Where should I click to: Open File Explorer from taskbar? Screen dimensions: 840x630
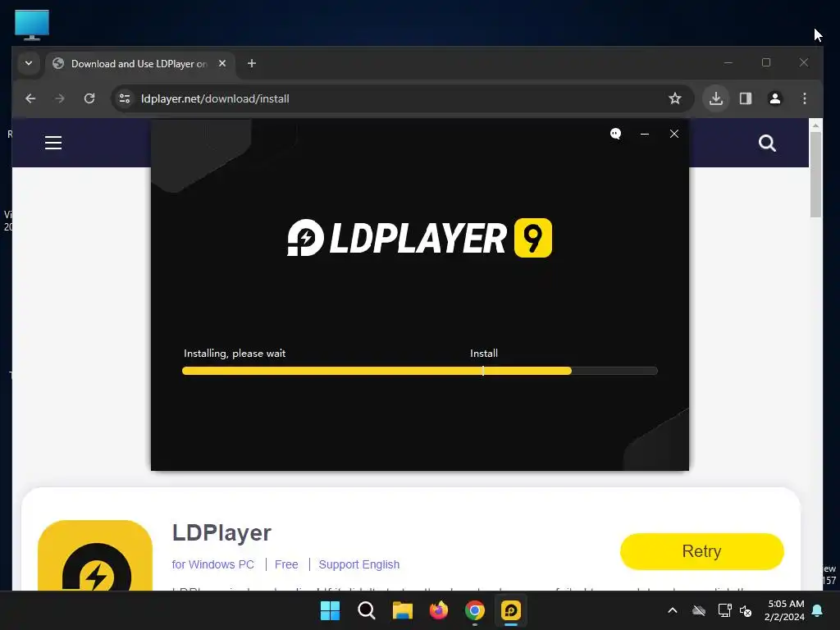coord(402,610)
